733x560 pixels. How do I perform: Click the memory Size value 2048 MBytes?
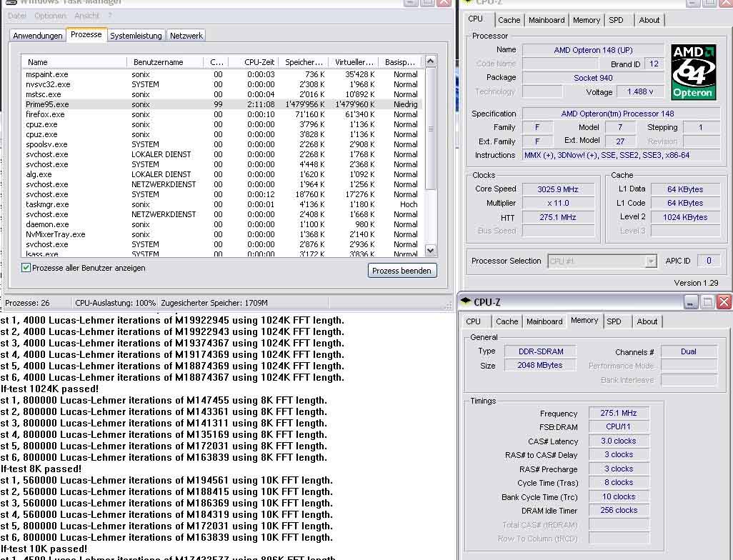539,365
